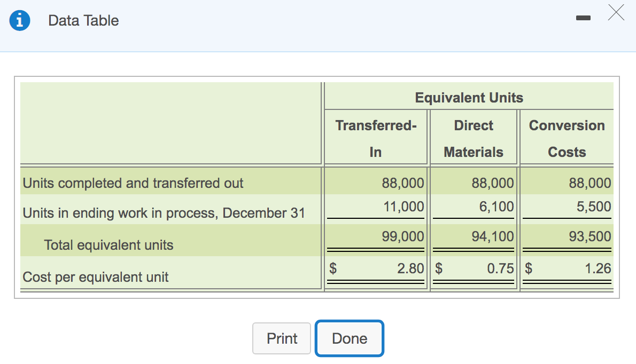
Task: Click the Done button
Action: (350, 338)
